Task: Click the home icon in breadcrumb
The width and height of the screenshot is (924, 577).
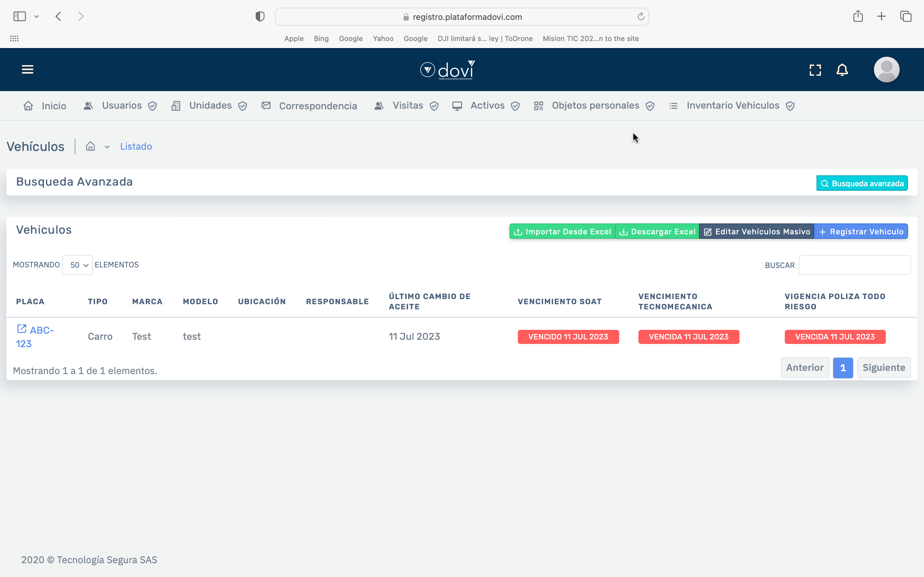Action: pos(90,146)
